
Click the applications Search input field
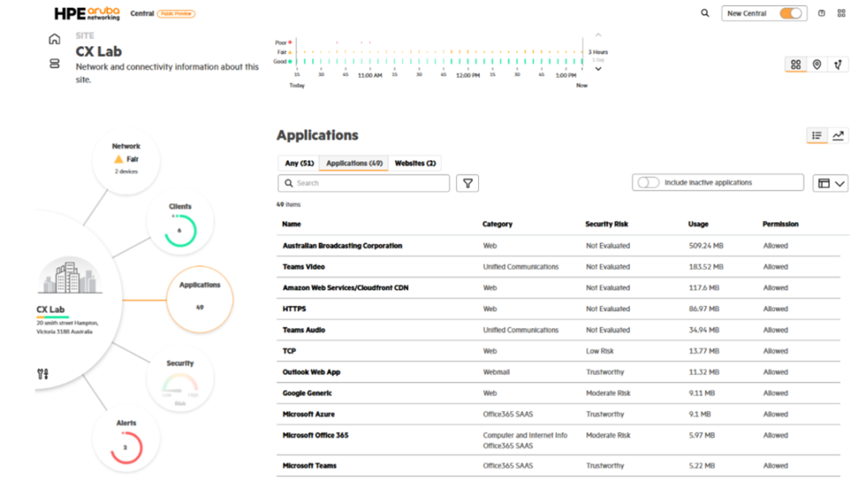click(369, 183)
